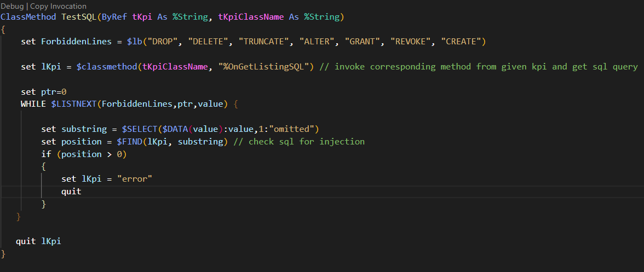This screenshot has height=272, width=644.
Task: Click the ForbiddenLines variable in set statement
Action: click(77, 42)
